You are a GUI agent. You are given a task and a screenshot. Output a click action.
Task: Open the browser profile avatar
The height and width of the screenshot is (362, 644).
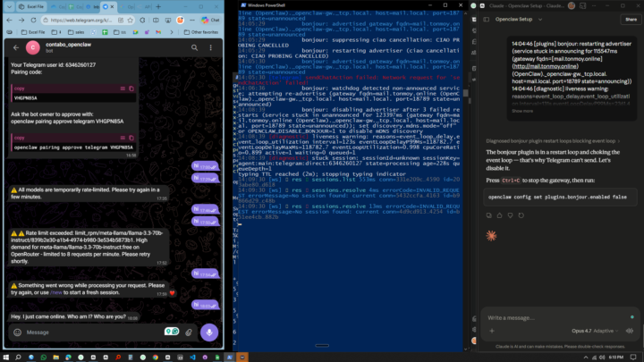(180, 20)
